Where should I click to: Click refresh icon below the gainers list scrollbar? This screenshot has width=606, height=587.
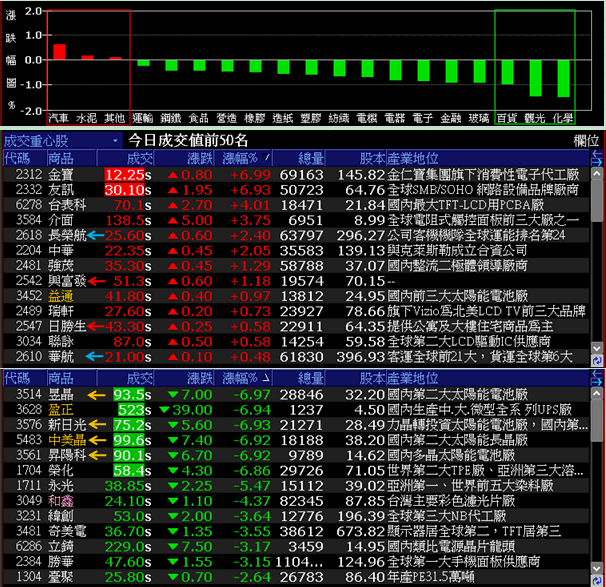[x=597, y=361]
